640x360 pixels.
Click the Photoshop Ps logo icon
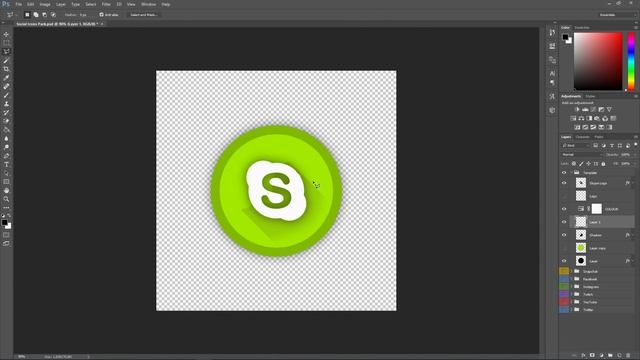pos(5,4)
